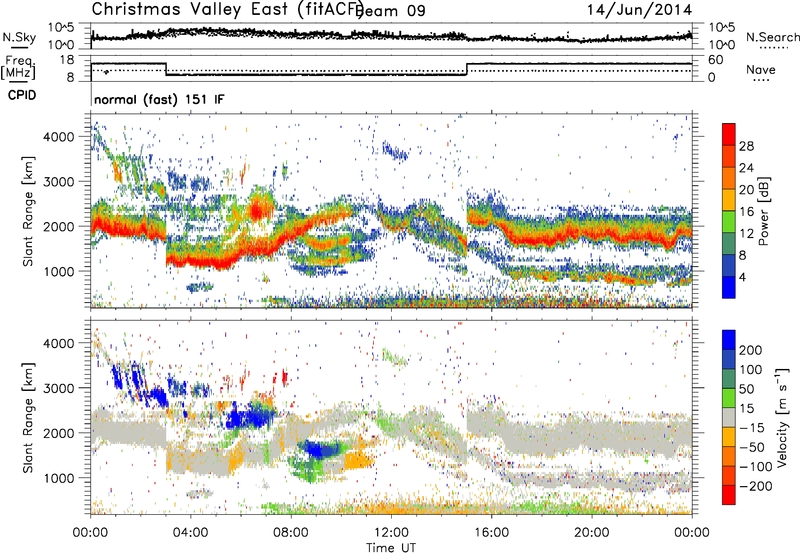Click the 1000 km tick on power panel
The image size is (800, 554).
click(x=59, y=271)
